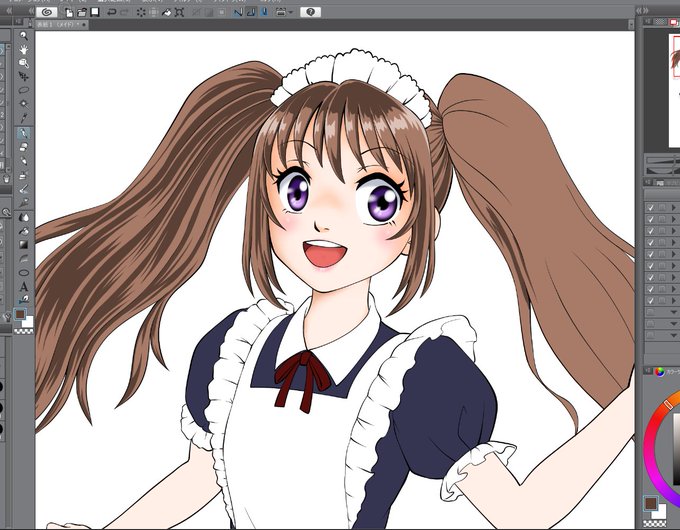Select the Text tool letter A
Screen dimensions: 680x530
(x=23, y=286)
